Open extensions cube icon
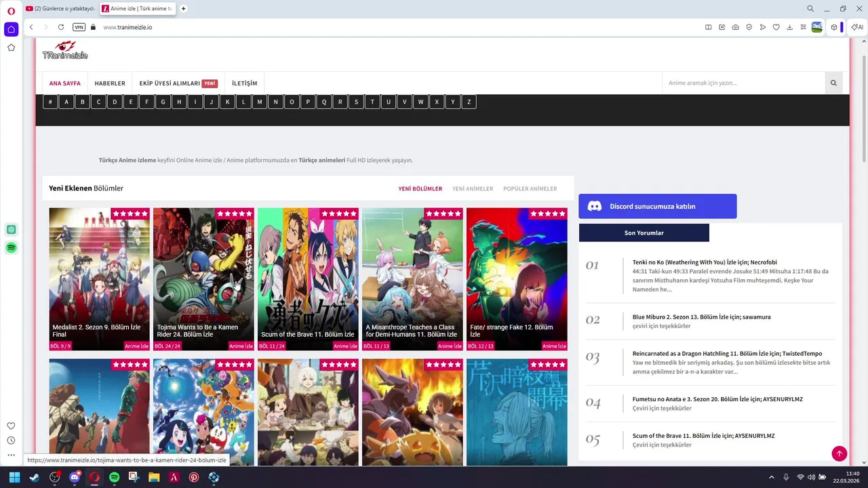This screenshot has height=488, width=868. (834, 27)
